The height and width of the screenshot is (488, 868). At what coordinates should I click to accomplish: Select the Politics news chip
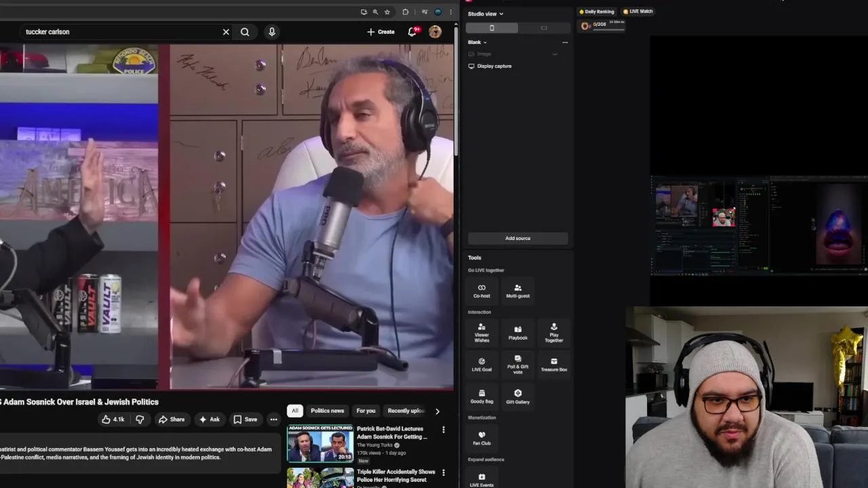coord(328,411)
